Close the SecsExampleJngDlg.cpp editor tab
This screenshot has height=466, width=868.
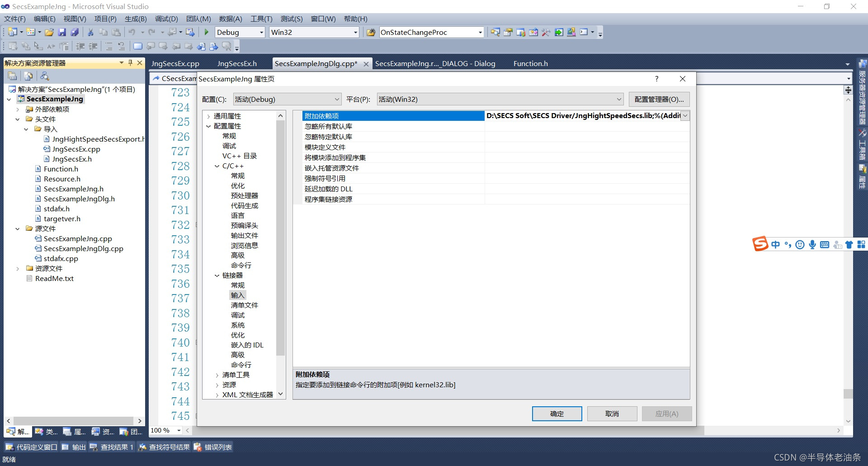[x=366, y=64]
